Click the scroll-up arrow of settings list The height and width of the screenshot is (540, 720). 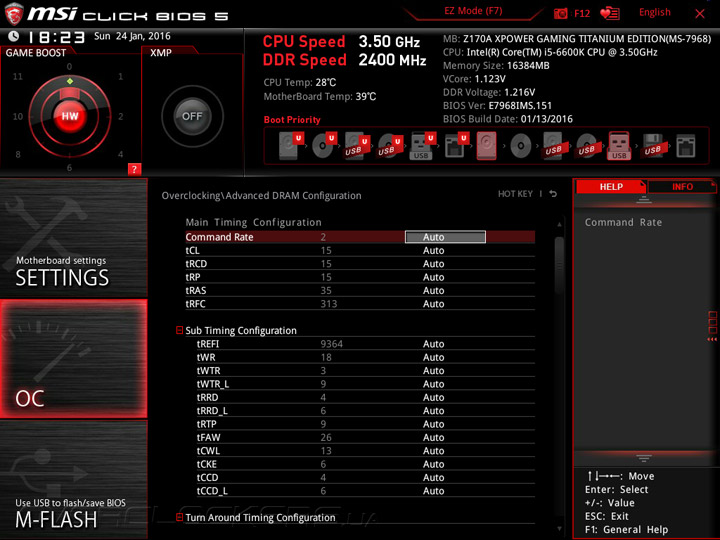[x=559, y=225]
